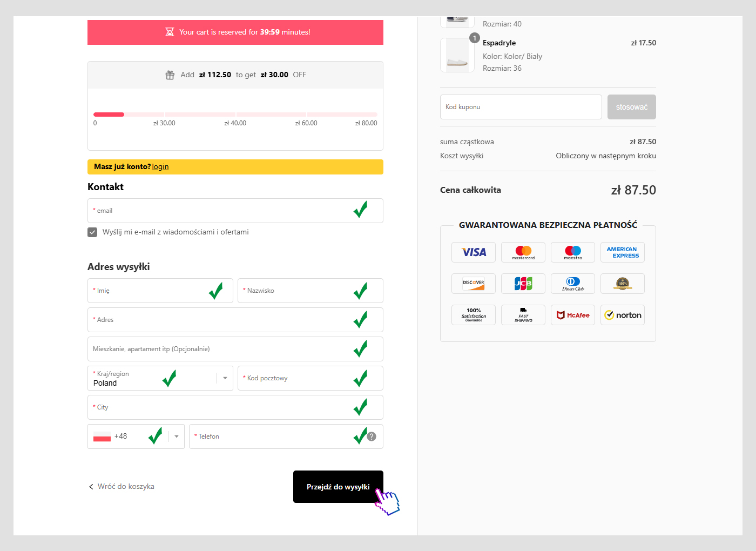Click the Fast Shipping badge
The width and height of the screenshot is (756, 551).
click(523, 315)
